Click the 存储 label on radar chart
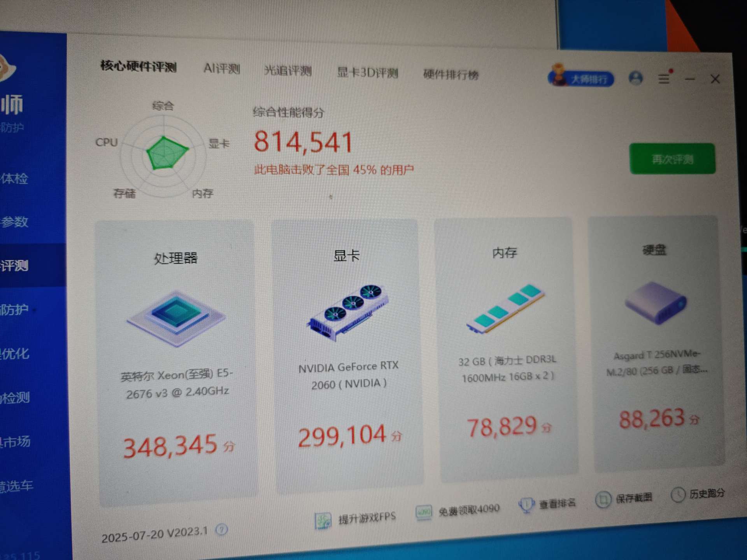 [124, 193]
